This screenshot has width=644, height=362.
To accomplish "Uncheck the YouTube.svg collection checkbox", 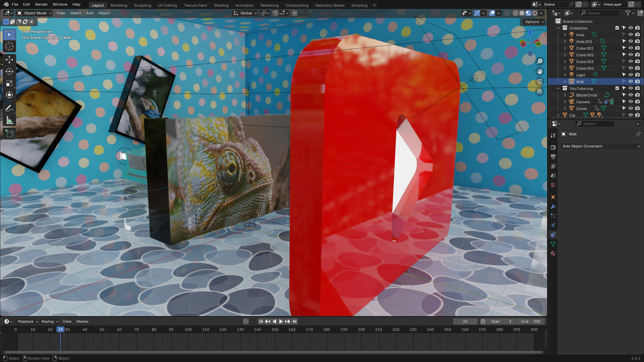I will tap(617, 88).
